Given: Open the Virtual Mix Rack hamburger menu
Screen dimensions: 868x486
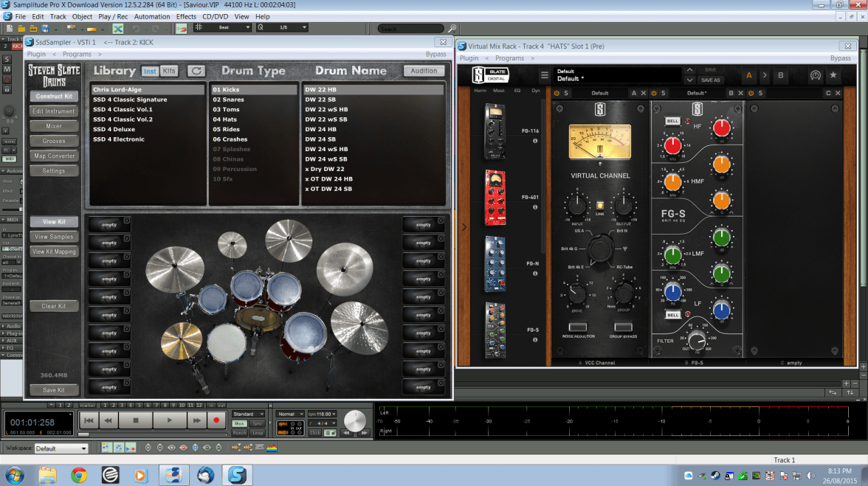Looking at the screenshot, I should (545, 75).
